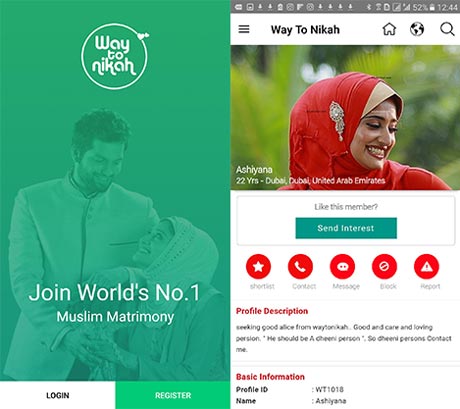Image resolution: width=460 pixels, height=409 pixels.
Task: Tap the home icon in header
Action: (x=389, y=29)
